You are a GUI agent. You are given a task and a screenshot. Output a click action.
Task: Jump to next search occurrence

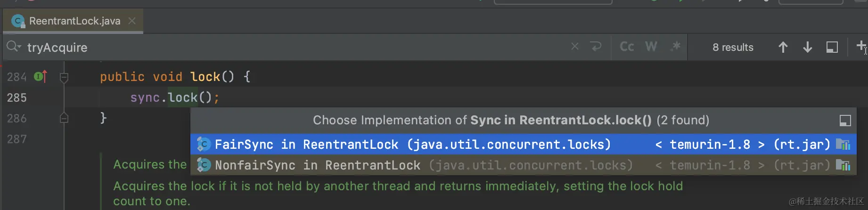807,47
